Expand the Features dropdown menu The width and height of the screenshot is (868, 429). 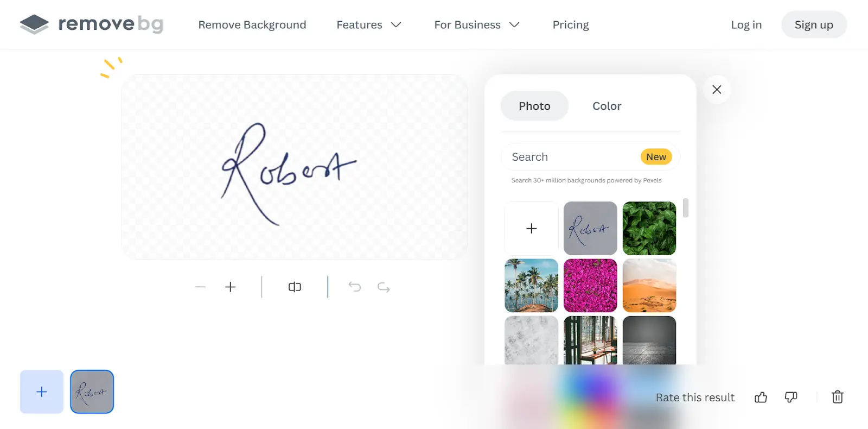[369, 25]
